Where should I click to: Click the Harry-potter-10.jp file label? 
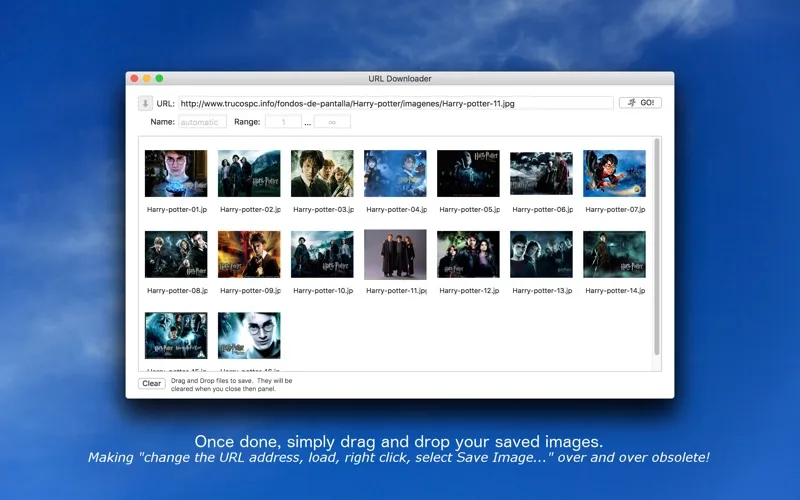[323, 291]
